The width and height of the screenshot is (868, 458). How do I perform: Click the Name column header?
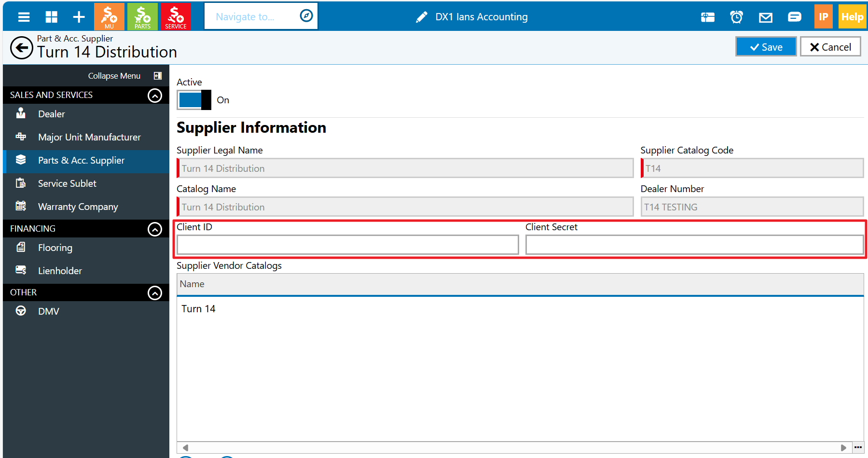click(x=520, y=284)
